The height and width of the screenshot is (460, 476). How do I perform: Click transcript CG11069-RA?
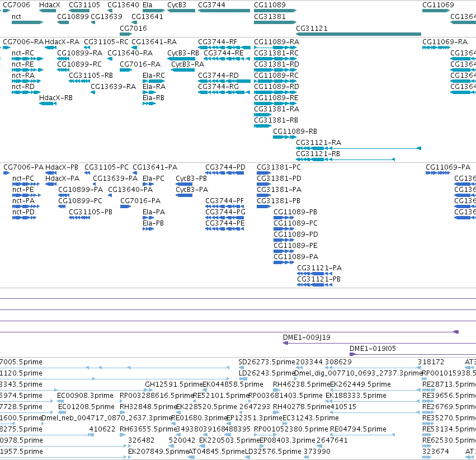pos(436,48)
